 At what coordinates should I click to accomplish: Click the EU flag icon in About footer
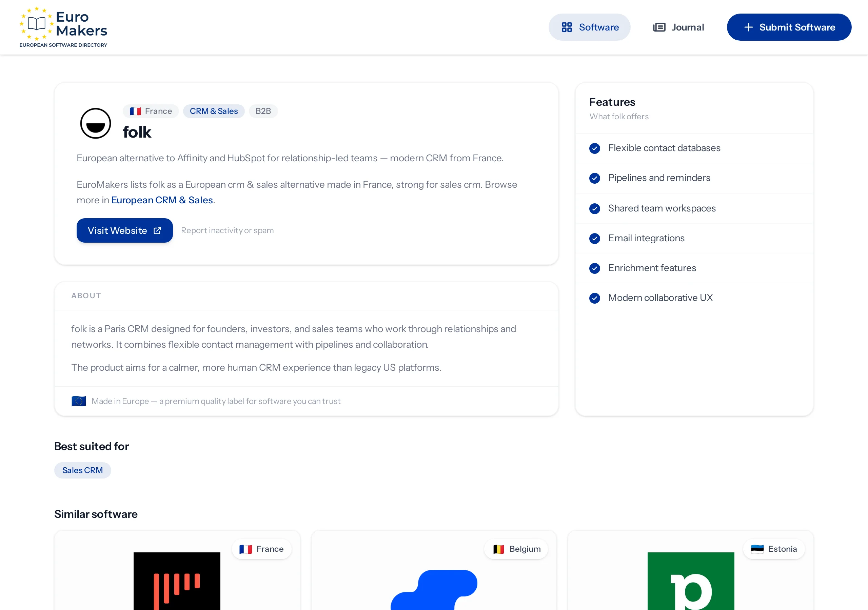(79, 401)
